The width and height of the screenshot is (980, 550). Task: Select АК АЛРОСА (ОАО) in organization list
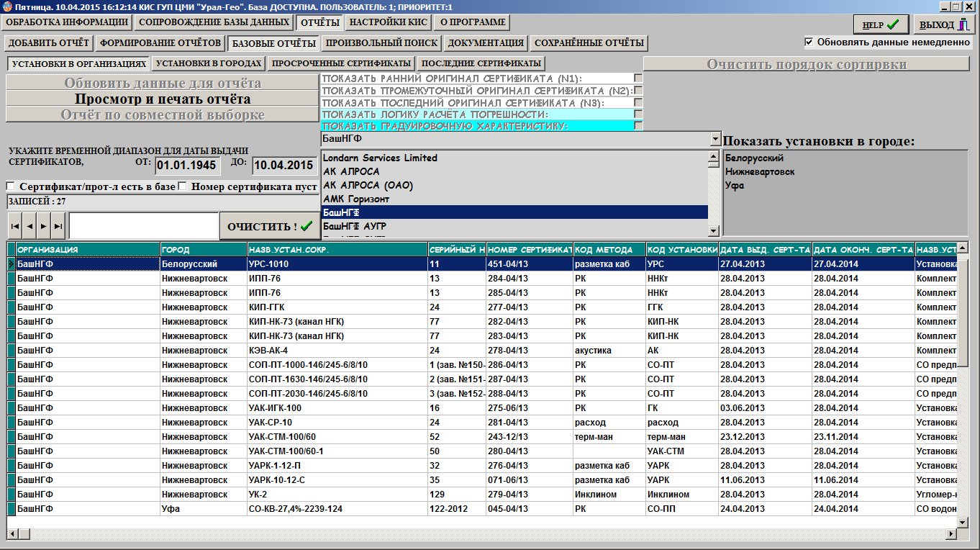514,185
